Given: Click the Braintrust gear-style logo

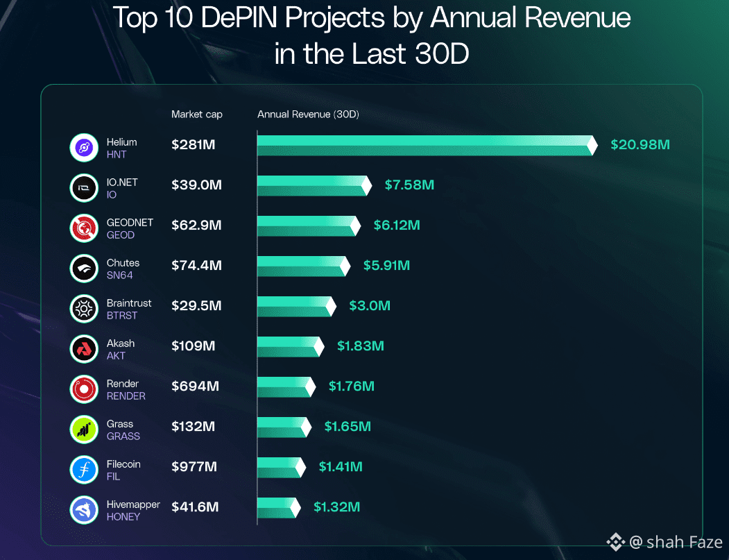Looking at the screenshot, I should (83, 308).
